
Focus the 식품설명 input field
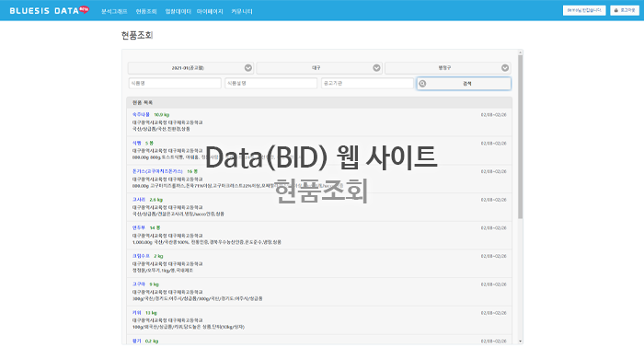(271, 84)
